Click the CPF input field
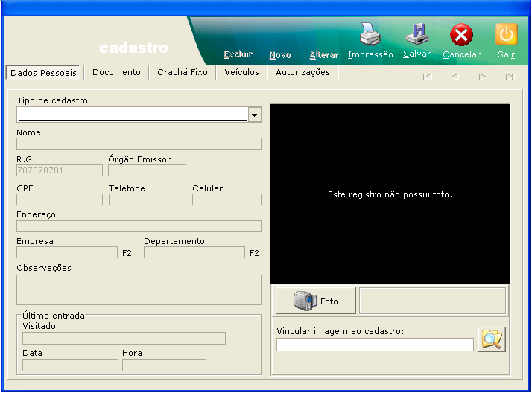532x393 pixels. click(60, 199)
